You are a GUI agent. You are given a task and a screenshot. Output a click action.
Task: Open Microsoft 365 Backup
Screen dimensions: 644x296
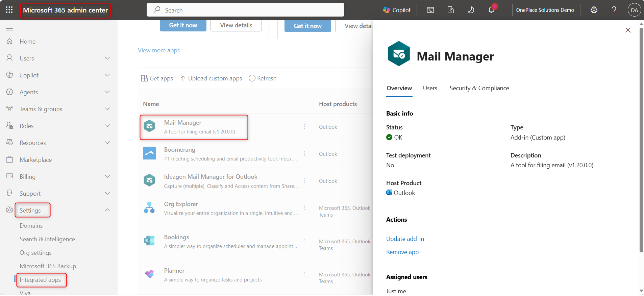(48, 266)
